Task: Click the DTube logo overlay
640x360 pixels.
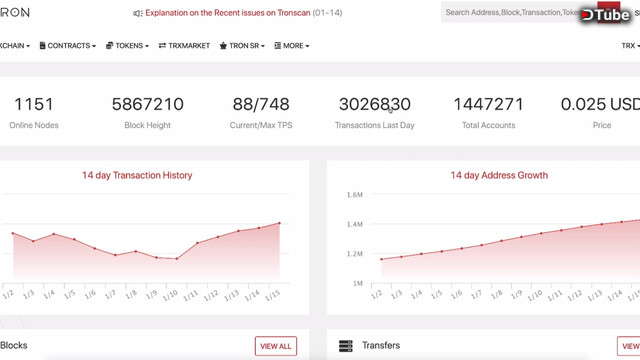Action: tap(606, 15)
